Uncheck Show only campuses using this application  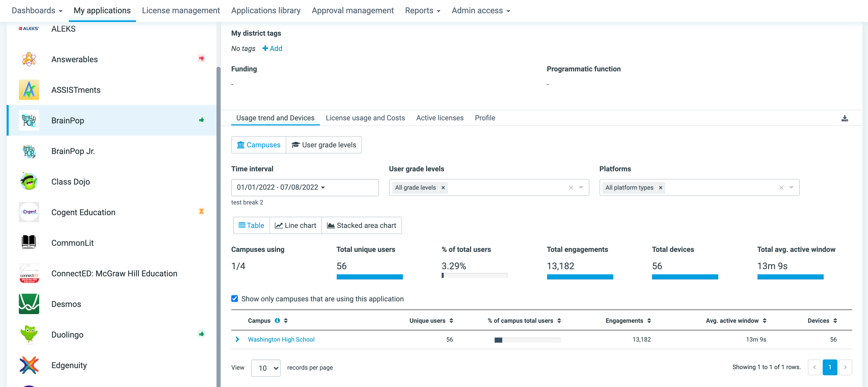235,299
